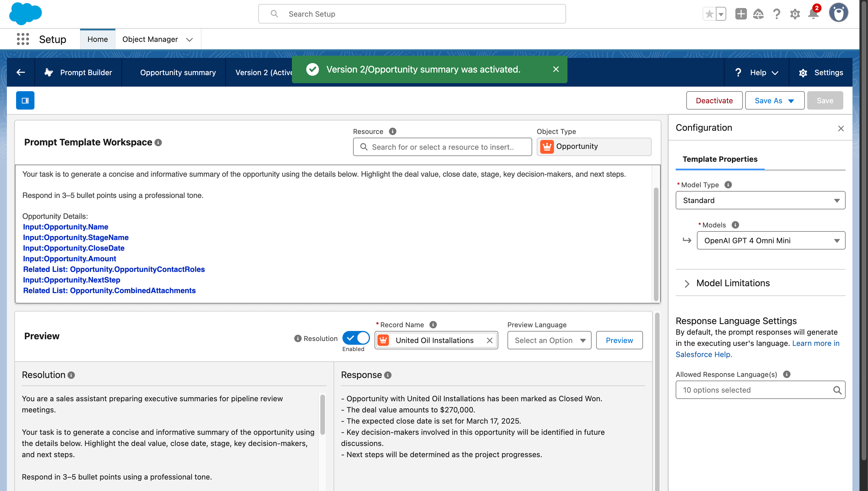
Task: Click the Input:Opportunity.CloseDate merge field
Action: [73, 248]
